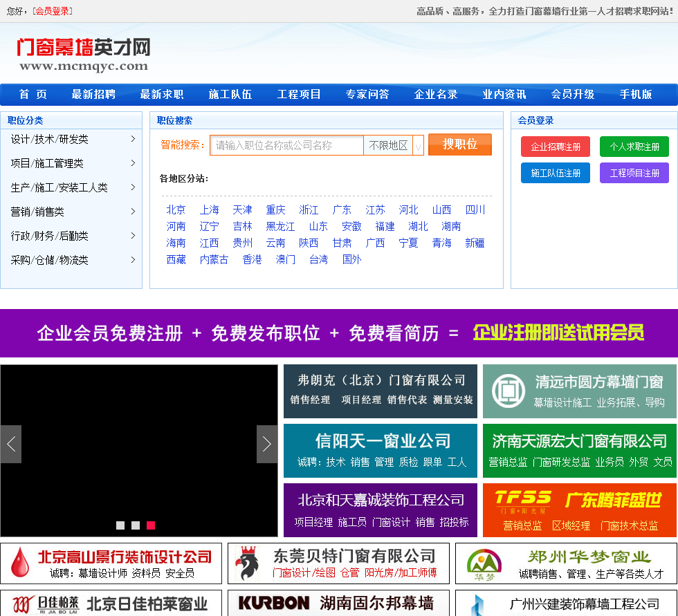678x616 pixels.
Task: Open the 不限地区 region dropdown
Action: pos(394,146)
